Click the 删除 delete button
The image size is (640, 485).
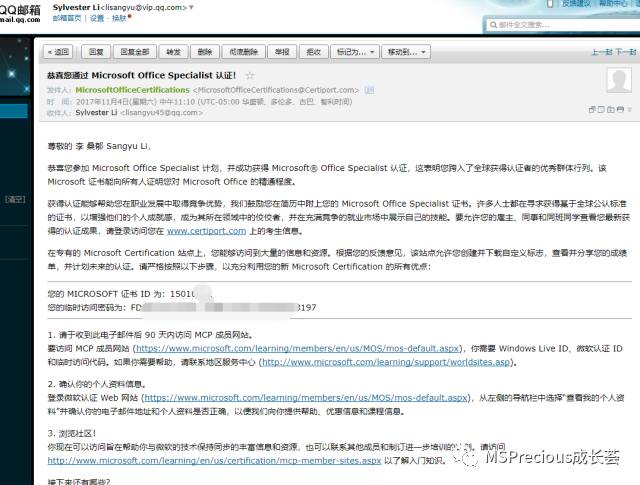pos(205,52)
